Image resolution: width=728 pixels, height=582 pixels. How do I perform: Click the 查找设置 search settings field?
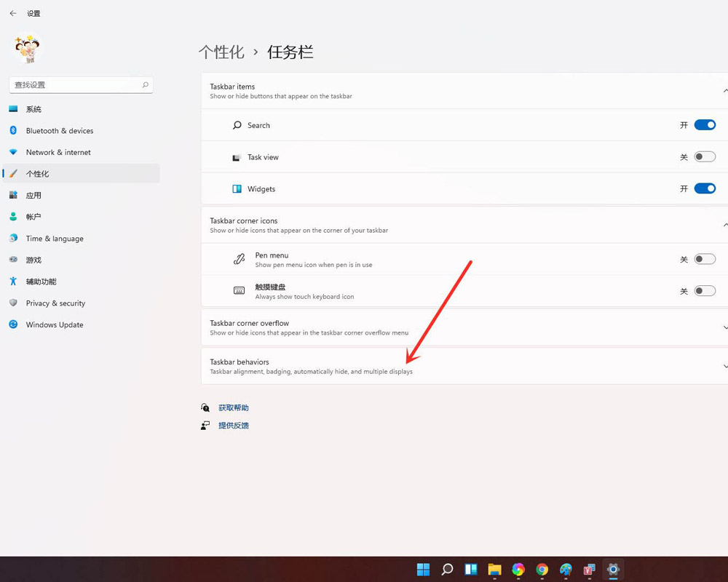(x=80, y=84)
